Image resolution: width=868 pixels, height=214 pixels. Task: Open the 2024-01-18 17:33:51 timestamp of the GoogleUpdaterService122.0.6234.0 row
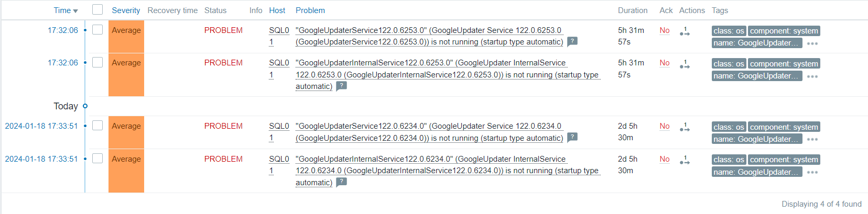(x=41, y=126)
